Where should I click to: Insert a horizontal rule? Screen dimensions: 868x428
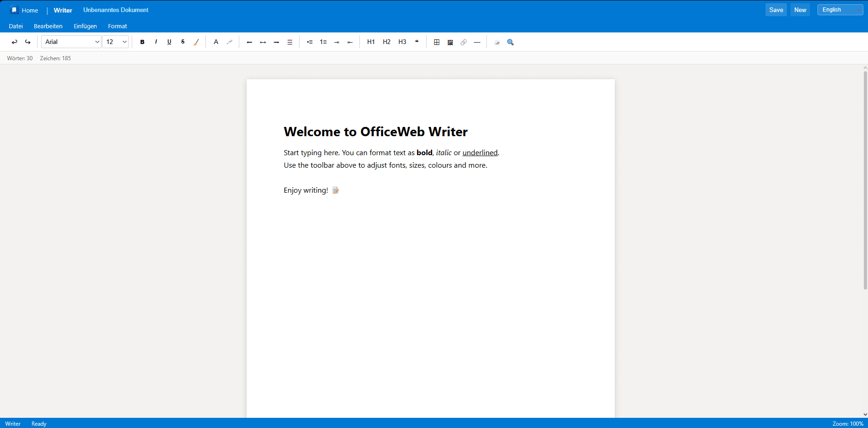(x=477, y=42)
